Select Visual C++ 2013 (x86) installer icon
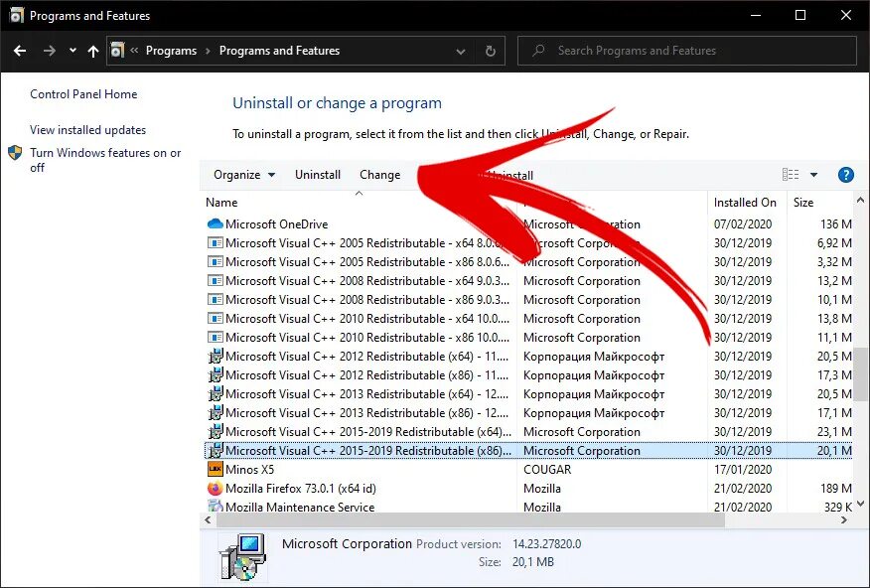The image size is (870, 588). (x=216, y=413)
